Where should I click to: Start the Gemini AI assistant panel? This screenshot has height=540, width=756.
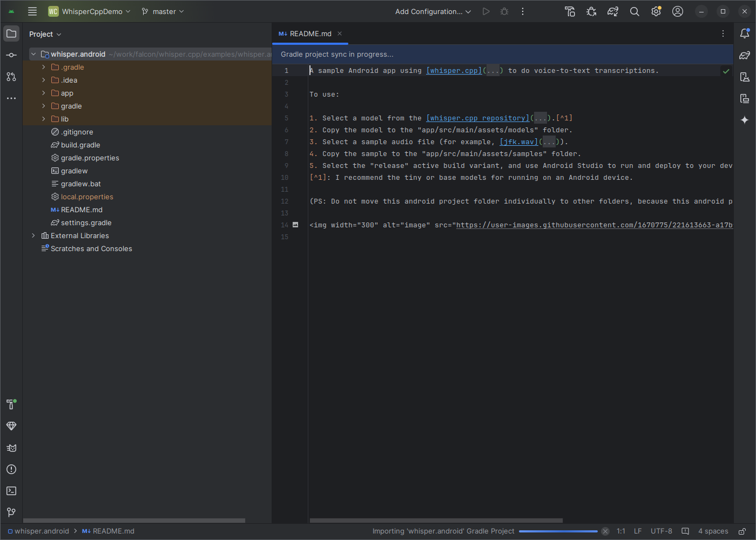(746, 120)
